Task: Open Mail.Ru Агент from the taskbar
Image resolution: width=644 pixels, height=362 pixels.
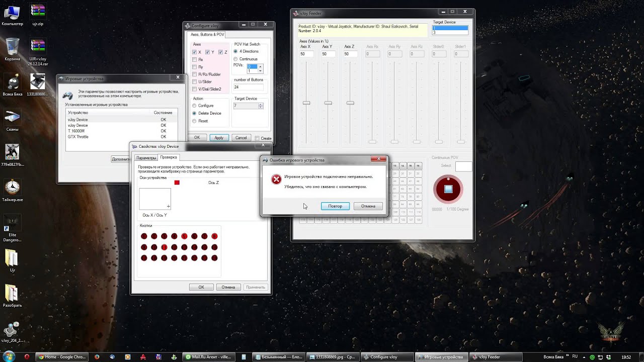Action: (208, 357)
